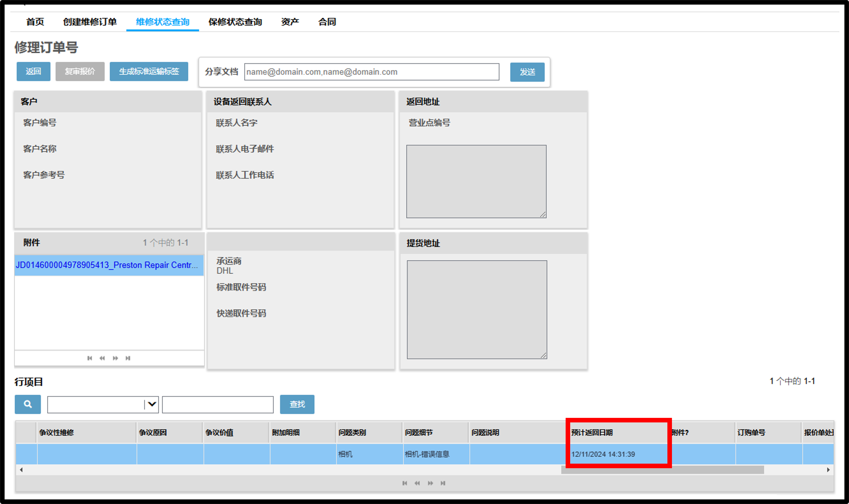849x504 pixels.
Task: Click the 快递取件号码 label
Action: [241, 314]
